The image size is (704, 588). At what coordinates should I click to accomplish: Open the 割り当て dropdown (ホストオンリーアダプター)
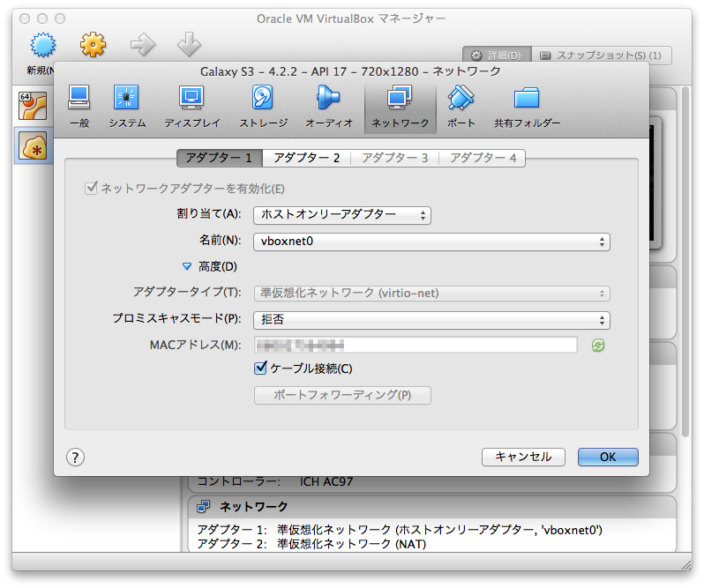[342, 215]
